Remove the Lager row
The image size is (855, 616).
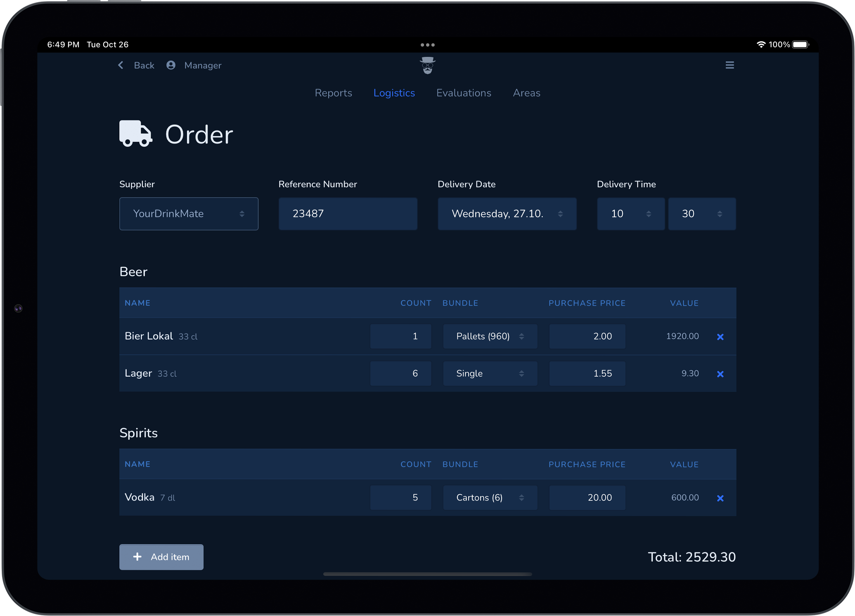(x=720, y=374)
